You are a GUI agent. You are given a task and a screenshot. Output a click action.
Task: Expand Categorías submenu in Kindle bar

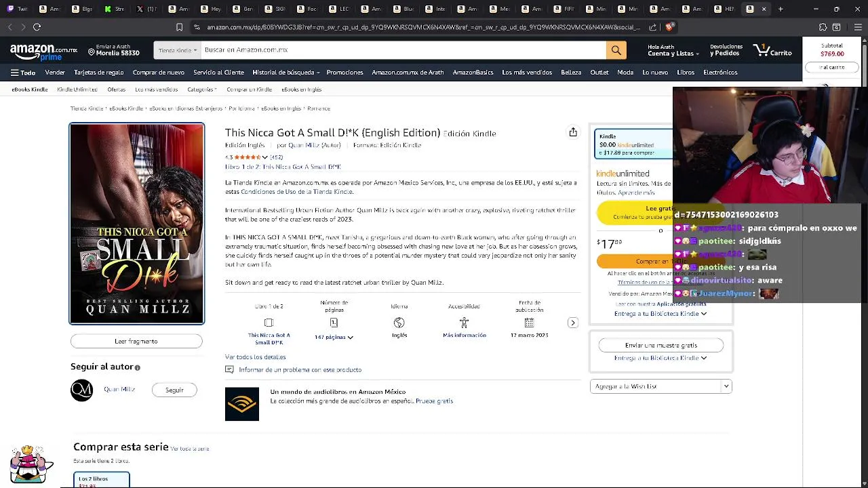tap(202, 89)
